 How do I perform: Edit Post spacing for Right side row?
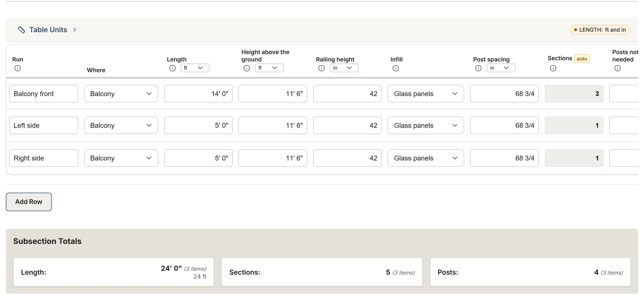(x=504, y=158)
